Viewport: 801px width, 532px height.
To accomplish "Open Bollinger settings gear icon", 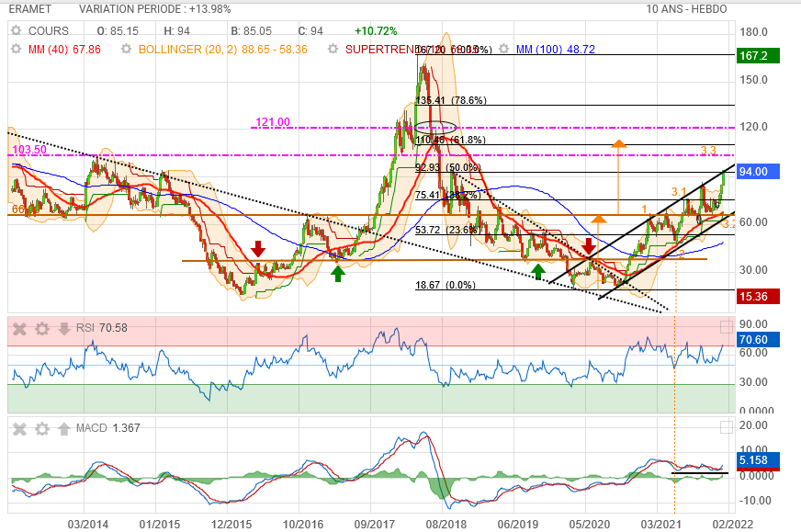I will pos(126,49).
